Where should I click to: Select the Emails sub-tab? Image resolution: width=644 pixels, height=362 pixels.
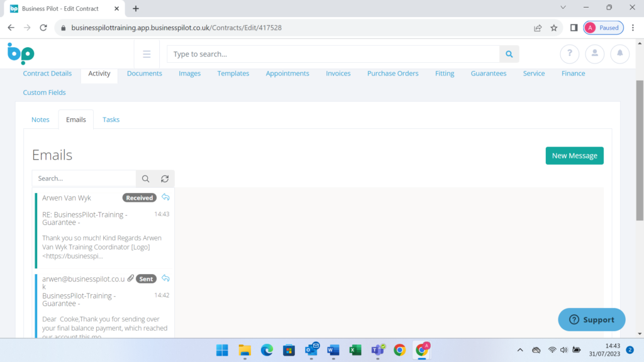[76, 120]
